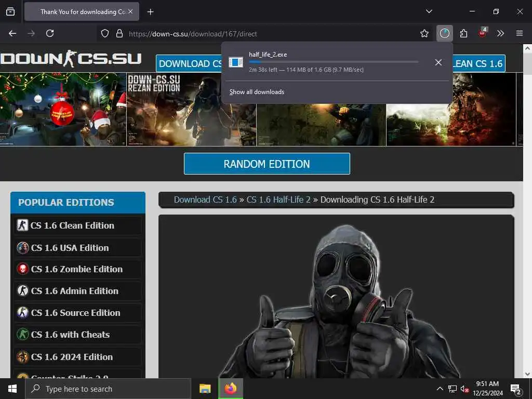Screen dimensions: 532x399
Task: Bookmark this page with the star icon
Action: tap(424, 33)
